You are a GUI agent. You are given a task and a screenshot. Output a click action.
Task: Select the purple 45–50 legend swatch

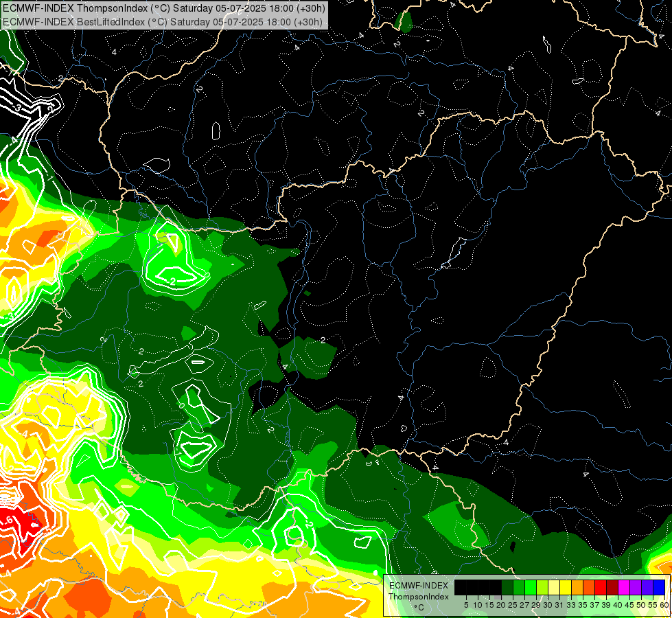[636, 587]
